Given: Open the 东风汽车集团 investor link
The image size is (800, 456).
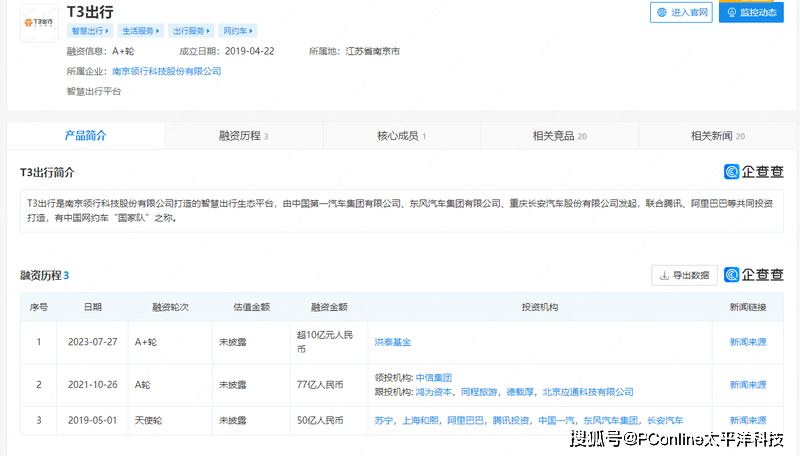Looking at the screenshot, I should click(x=611, y=420).
